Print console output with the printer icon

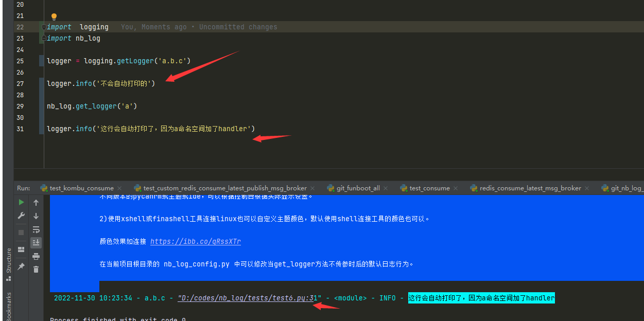click(x=36, y=256)
